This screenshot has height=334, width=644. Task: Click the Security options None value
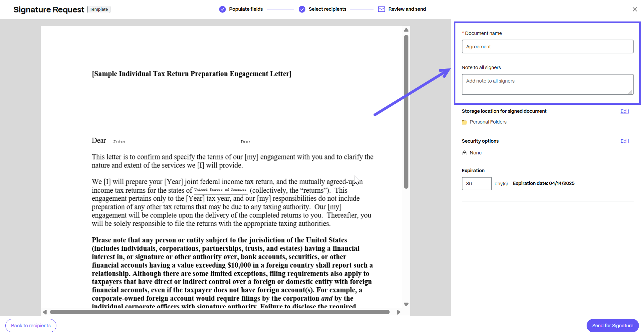(x=476, y=153)
